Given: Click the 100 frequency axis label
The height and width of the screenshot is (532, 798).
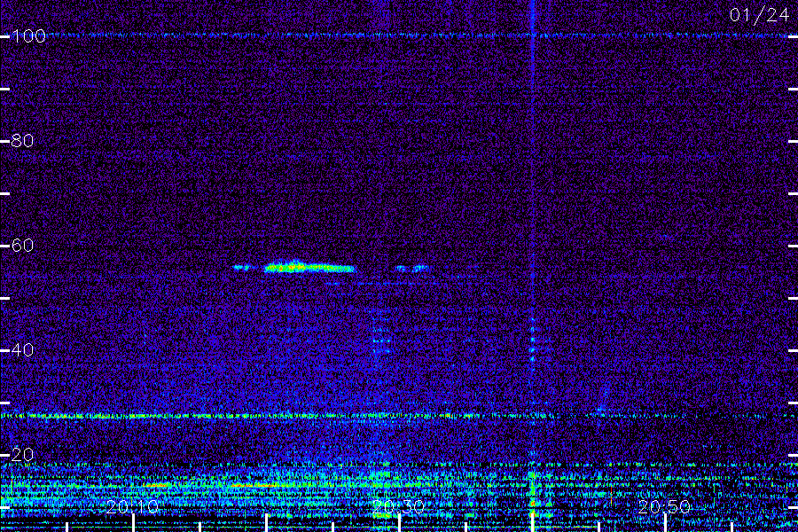Looking at the screenshot, I should click(28, 36).
